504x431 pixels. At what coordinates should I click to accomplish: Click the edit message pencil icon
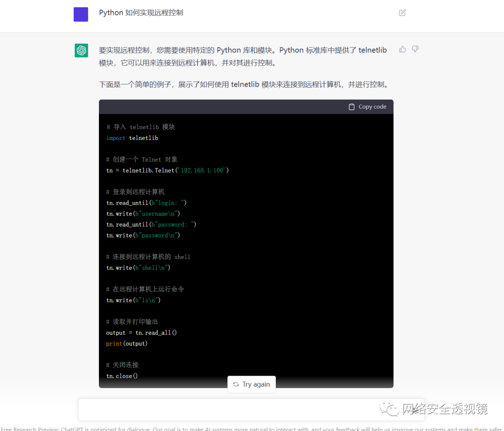coord(402,13)
